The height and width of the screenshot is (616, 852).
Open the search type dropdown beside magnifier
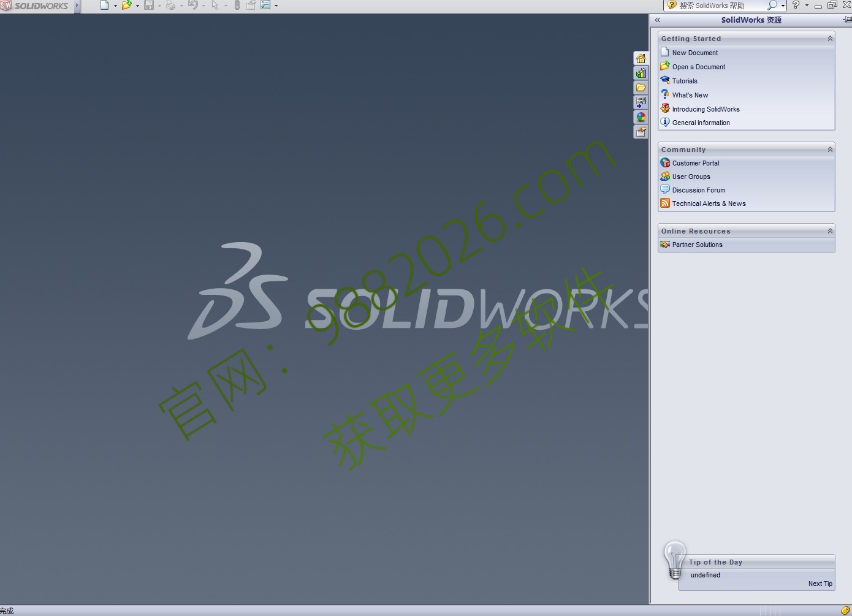[783, 6]
